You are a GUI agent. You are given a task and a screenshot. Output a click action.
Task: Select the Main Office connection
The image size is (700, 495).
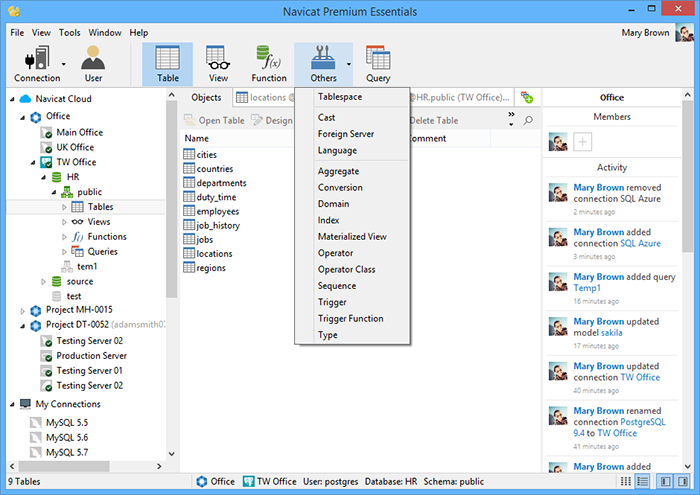pyautogui.click(x=79, y=133)
